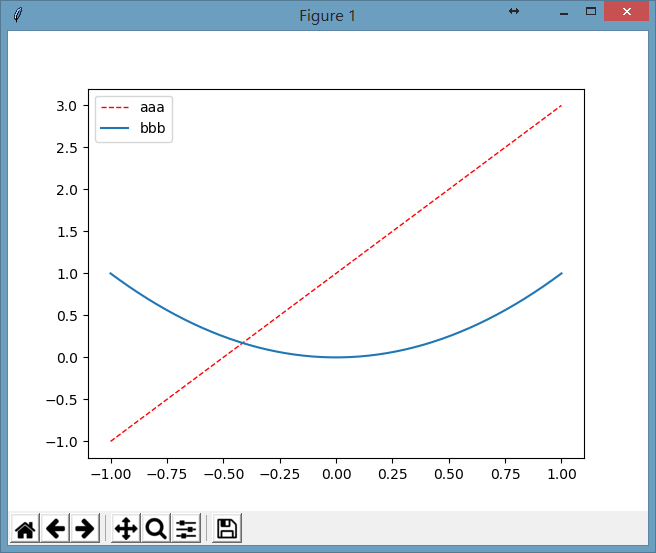
Task: Click the 'aaa' legend label
Action: coord(152,108)
